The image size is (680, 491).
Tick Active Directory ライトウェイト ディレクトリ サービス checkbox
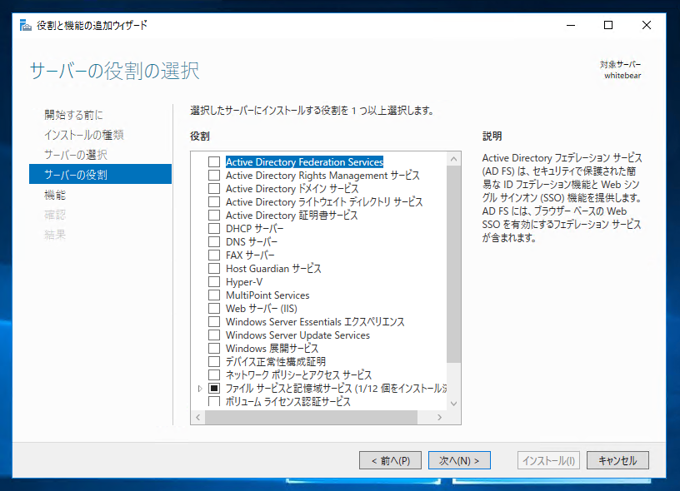tap(214, 202)
